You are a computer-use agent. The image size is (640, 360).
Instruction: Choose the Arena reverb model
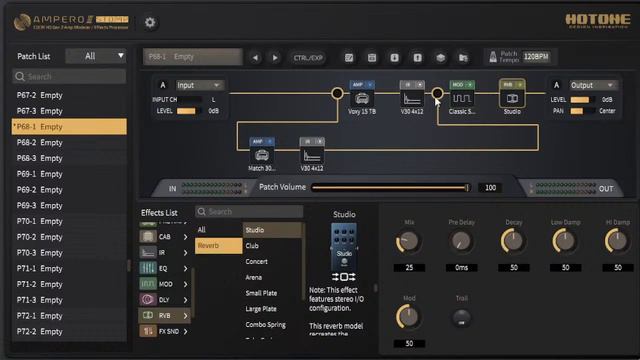coord(272,278)
